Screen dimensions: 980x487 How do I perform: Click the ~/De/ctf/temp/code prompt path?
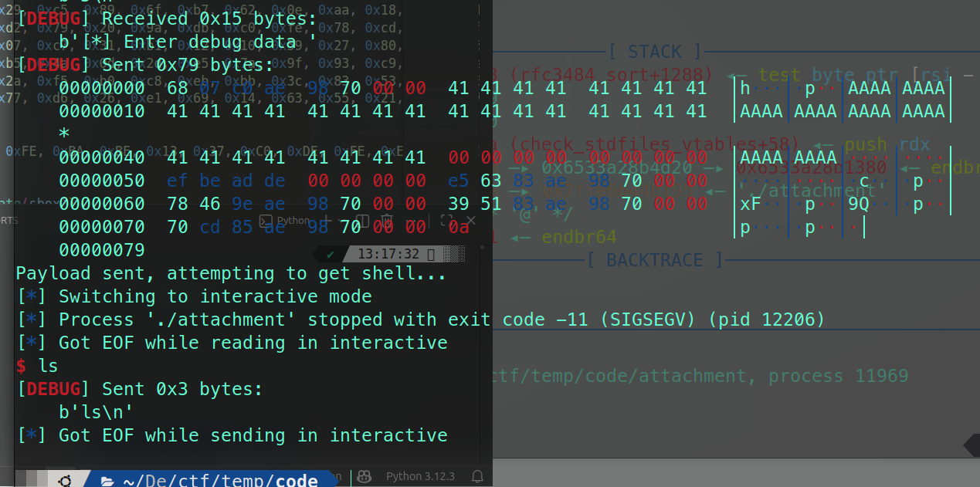tap(221, 480)
